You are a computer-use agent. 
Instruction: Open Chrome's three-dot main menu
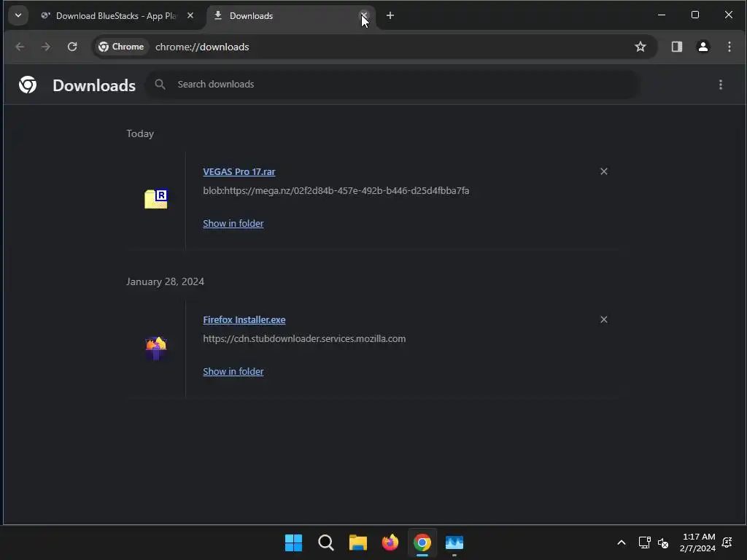729,47
